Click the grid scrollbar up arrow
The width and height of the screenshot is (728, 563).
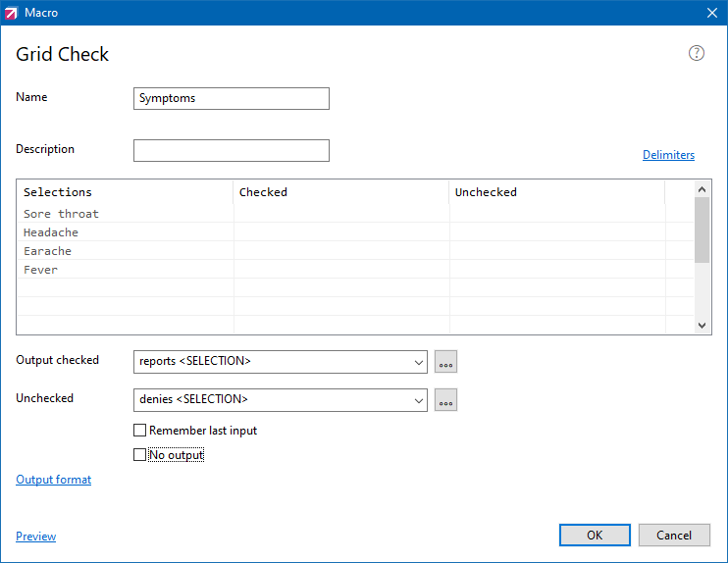click(x=702, y=189)
